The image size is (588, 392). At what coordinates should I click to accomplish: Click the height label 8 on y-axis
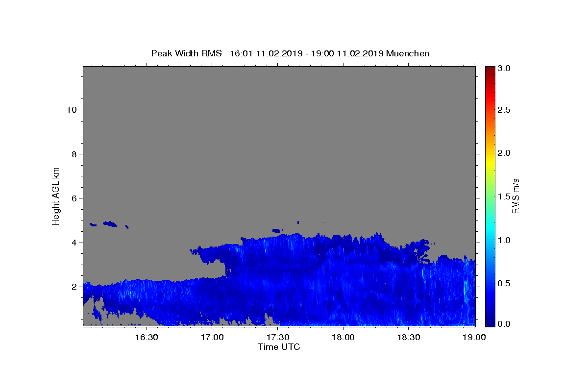[x=73, y=154]
